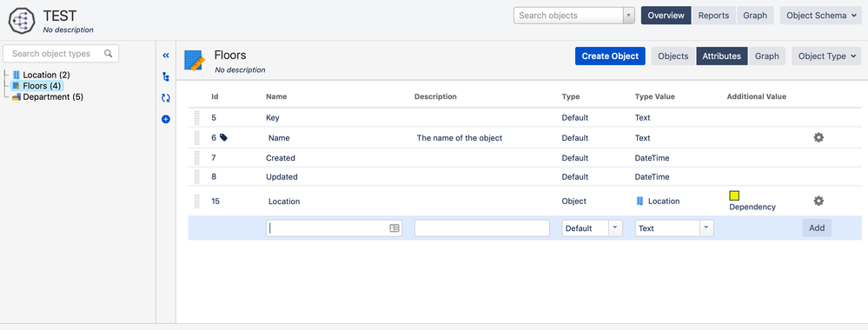Click the Add attribute button
The width and height of the screenshot is (868, 330).
tap(817, 228)
